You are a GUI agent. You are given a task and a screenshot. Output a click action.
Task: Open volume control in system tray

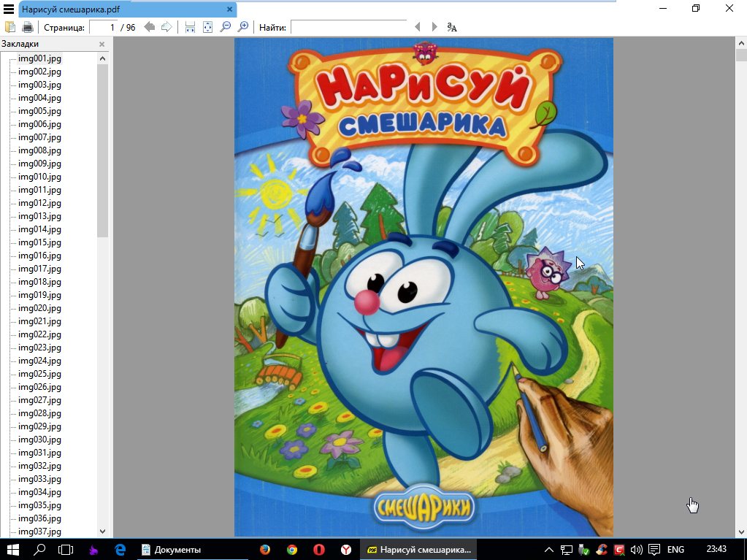pyautogui.click(x=636, y=550)
